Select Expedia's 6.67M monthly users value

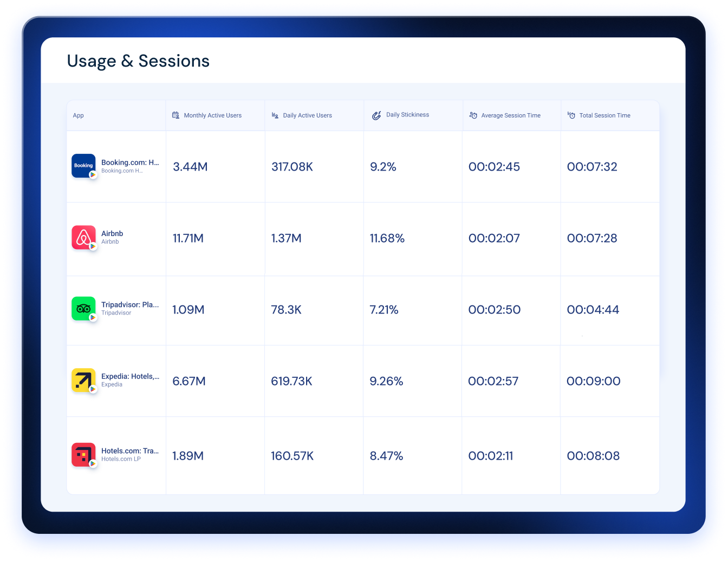189,381
